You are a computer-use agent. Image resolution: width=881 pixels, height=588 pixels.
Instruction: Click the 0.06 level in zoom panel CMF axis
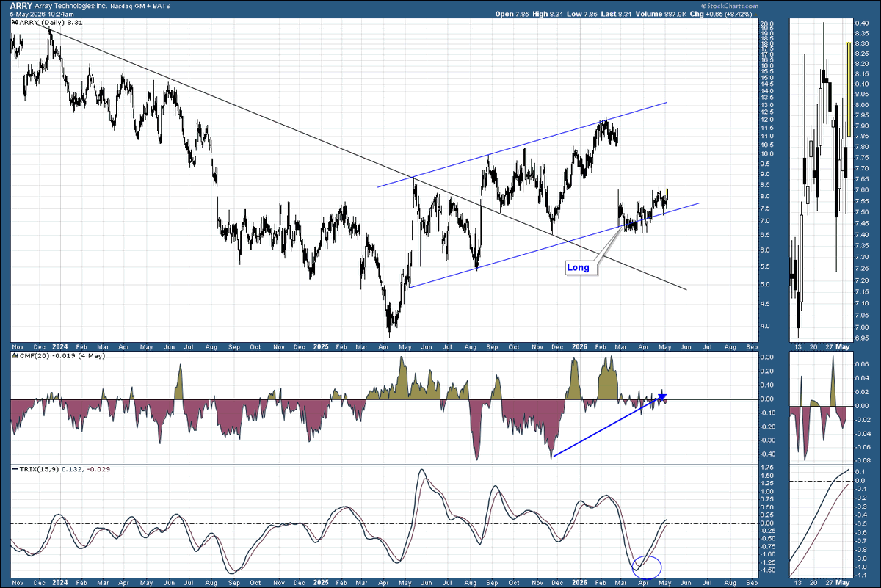point(861,363)
